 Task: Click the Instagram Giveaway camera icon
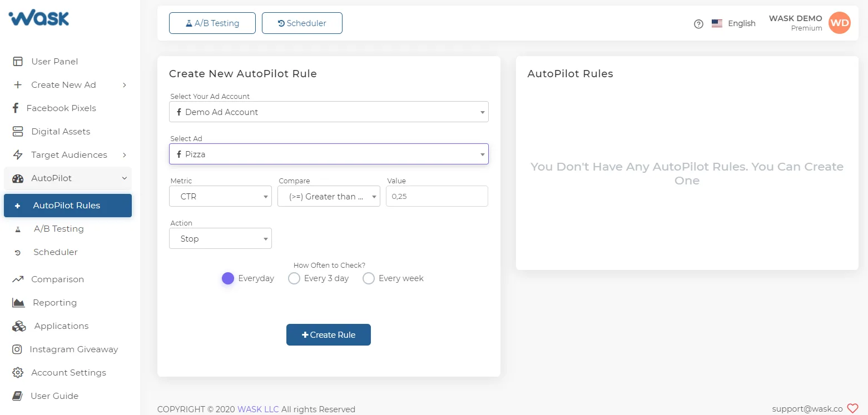(x=18, y=349)
